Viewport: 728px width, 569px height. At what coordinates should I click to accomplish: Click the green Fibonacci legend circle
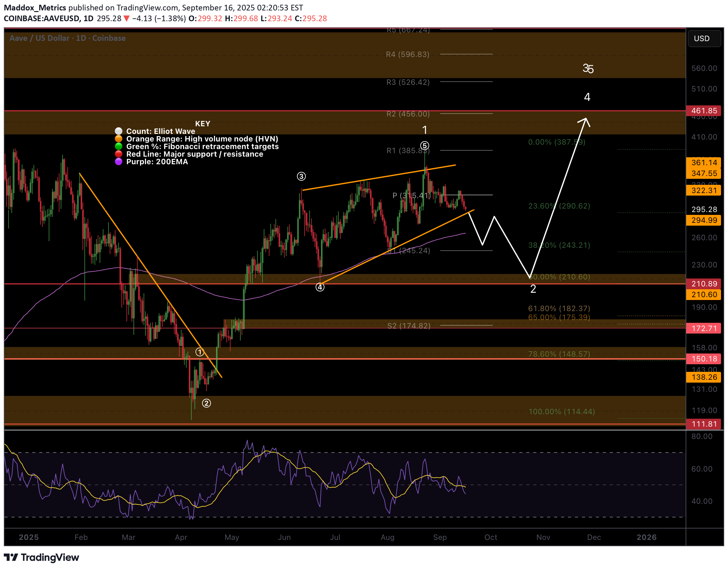[x=118, y=147]
